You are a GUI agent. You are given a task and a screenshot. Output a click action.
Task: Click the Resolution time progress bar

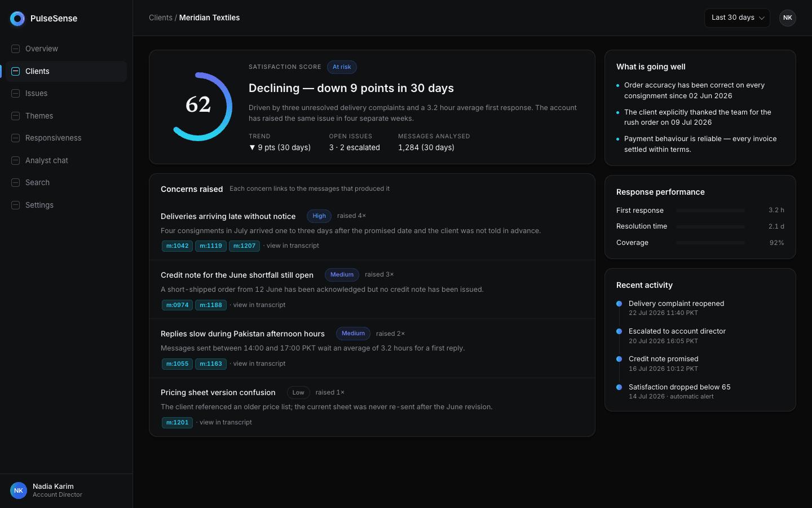(710, 227)
